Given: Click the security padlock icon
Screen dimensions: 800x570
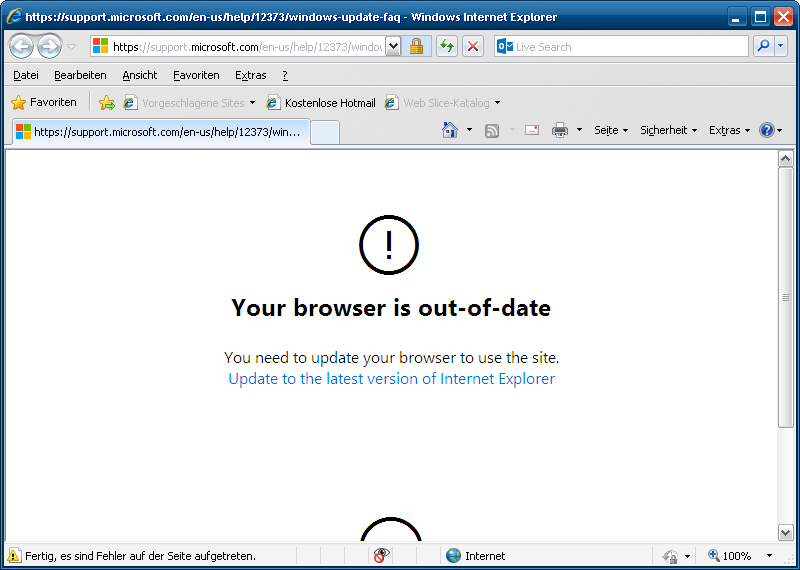Looking at the screenshot, I should [416, 47].
